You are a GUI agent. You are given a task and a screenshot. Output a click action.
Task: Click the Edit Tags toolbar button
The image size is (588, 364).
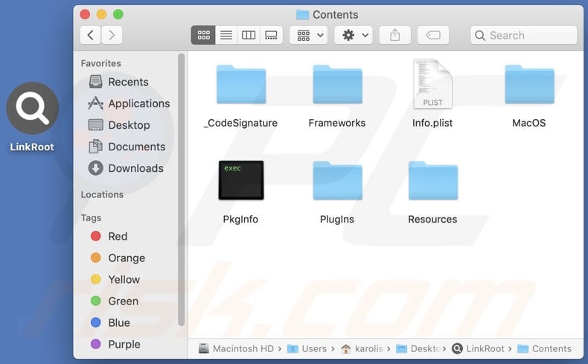[432, 35]
